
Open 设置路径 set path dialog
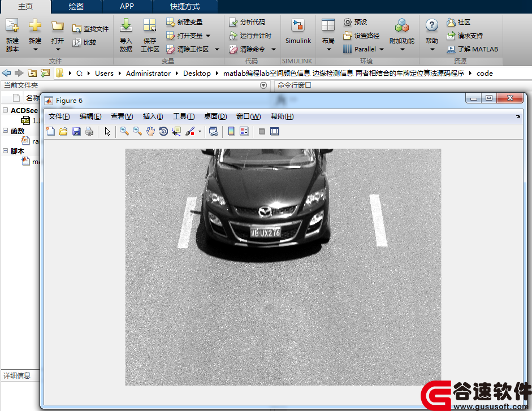(x=361, y=36)
